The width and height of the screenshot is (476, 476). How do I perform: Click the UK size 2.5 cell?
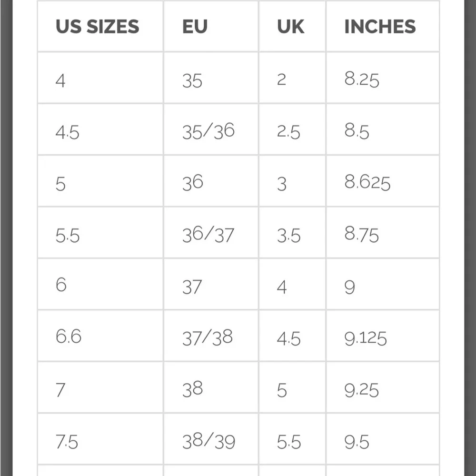(x=288, y=132)
